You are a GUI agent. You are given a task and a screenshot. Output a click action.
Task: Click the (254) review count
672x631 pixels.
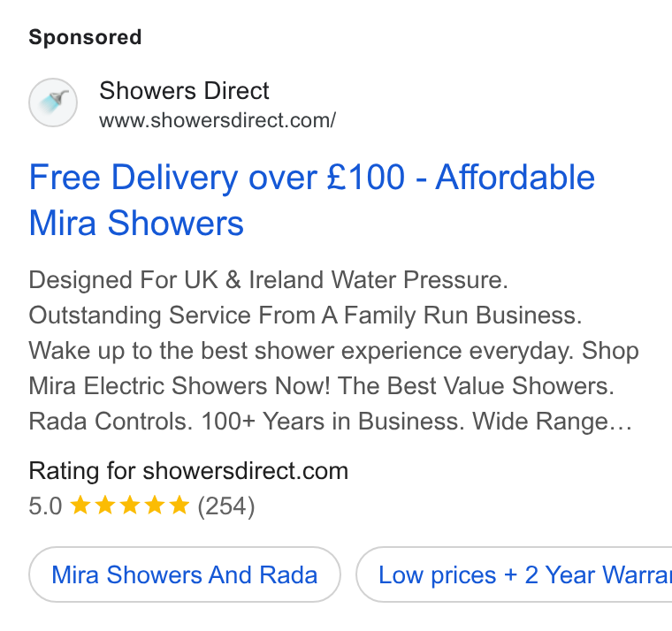coord(226,506)
